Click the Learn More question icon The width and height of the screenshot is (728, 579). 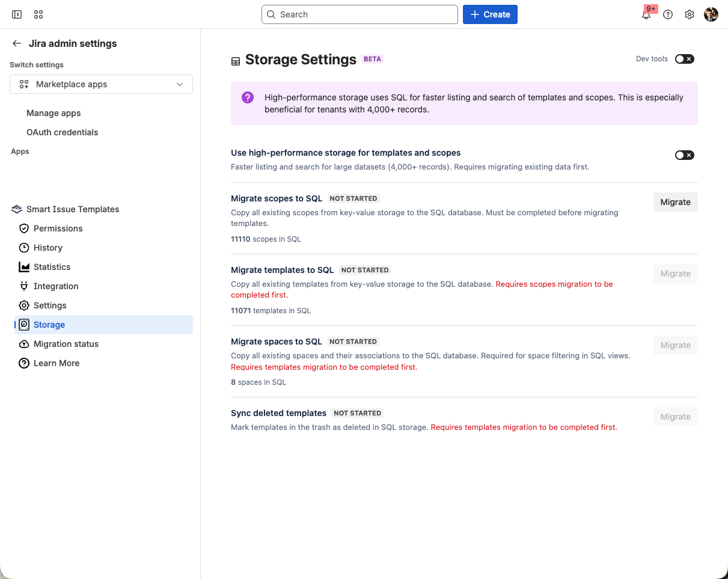click(x=24, y=363)
